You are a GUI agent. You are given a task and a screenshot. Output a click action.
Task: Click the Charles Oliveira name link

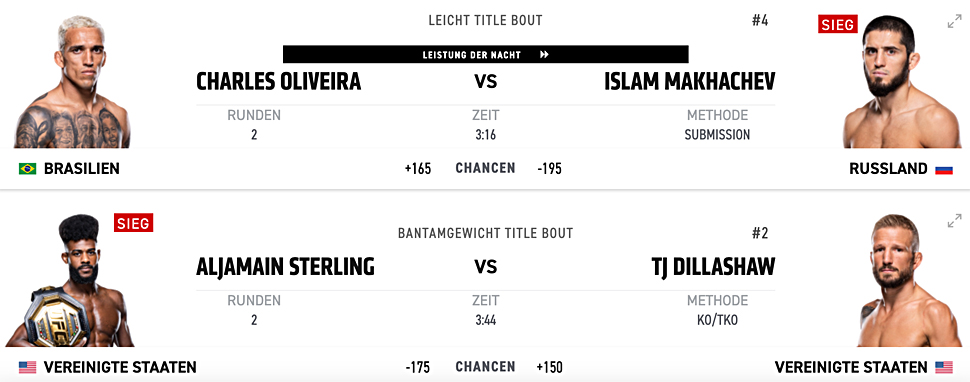[x=278, y=82]
